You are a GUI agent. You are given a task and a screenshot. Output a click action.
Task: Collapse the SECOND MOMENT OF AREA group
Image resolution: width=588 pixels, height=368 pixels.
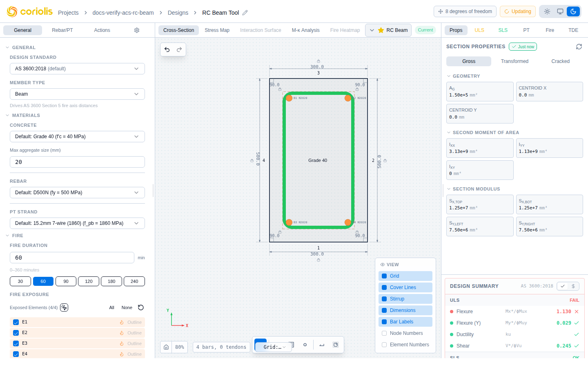[x=483, y=132]
